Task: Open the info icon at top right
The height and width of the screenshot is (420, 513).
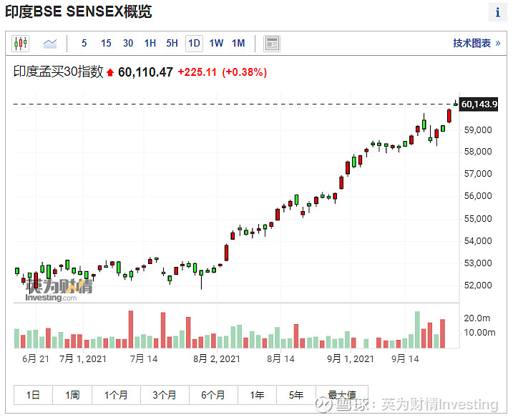Action: pyautogui.click(x=497, y=13)
